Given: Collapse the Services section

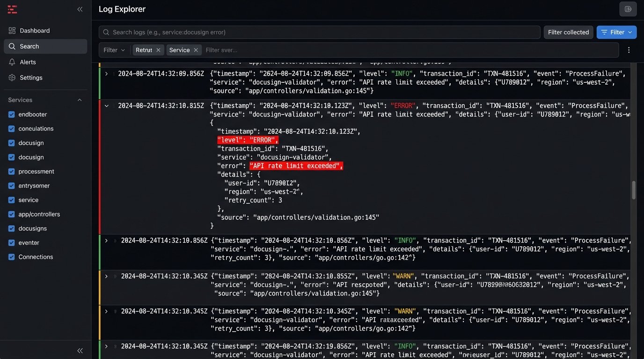Looking at the screenshot, I should (x=79, y=100).
